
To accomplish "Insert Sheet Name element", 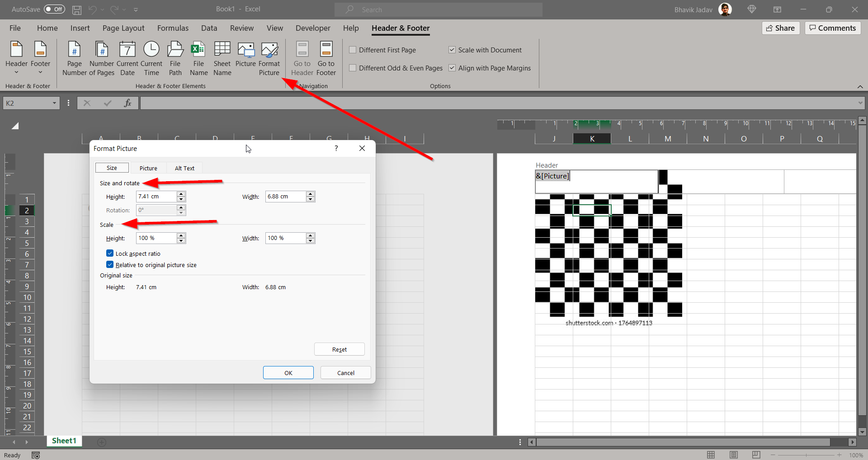I will [222, 58].
